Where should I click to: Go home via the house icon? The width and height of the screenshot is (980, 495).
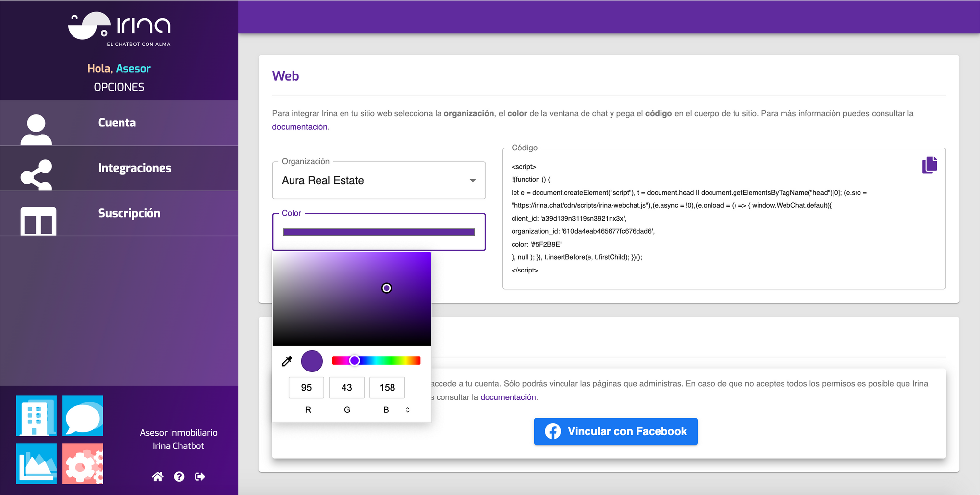(158, 476)
